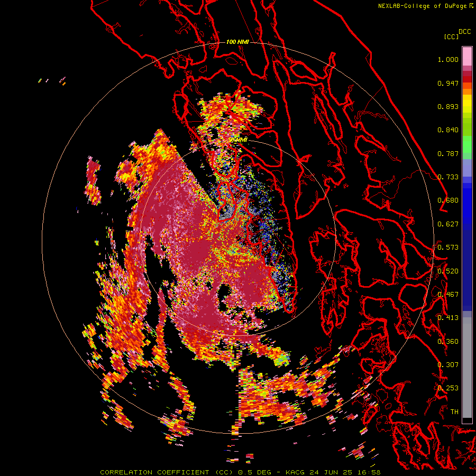476x476 pixels.
Task: Click the 0.947 color scale value
Action: click(448, 84)
